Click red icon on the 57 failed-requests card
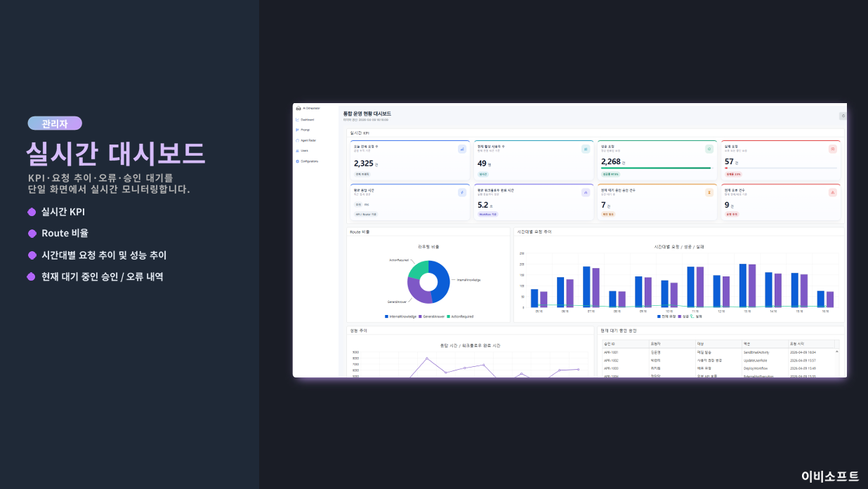This screenshot has width=868, height=489. point(833,149)
